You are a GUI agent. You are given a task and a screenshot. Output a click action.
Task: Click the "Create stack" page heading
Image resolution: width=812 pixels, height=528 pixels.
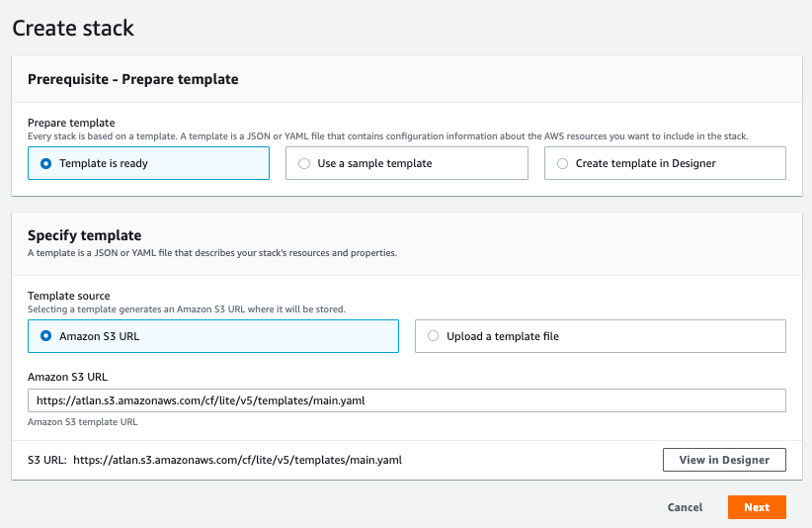pos(73,28)
